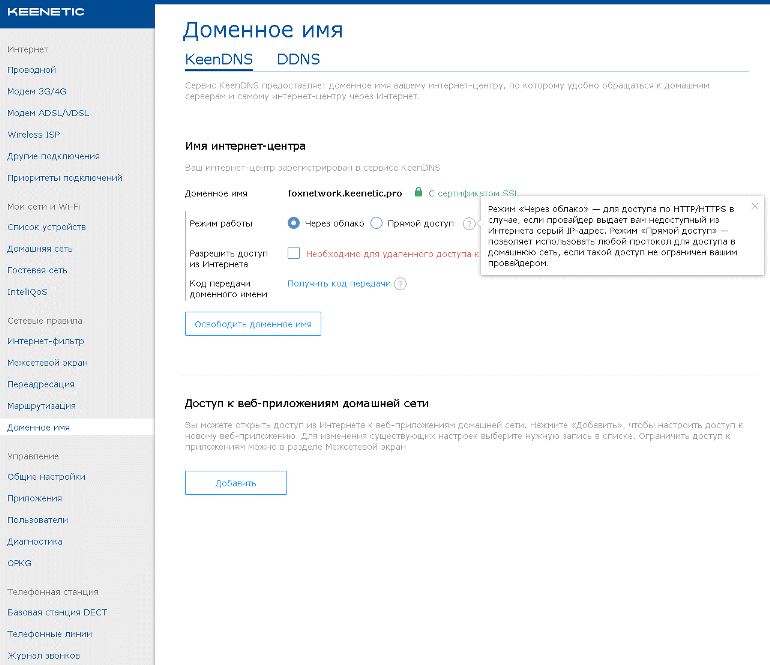Open IntelliQoS in sidebar
770x665 pixels.
point(27,292)
